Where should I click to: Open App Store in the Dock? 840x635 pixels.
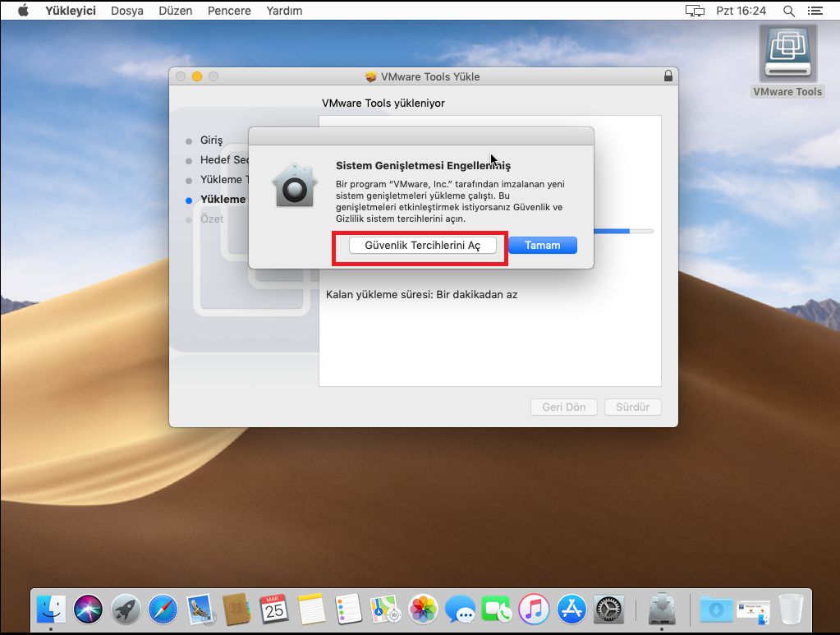pyautogui.click(x=571, y=610)
